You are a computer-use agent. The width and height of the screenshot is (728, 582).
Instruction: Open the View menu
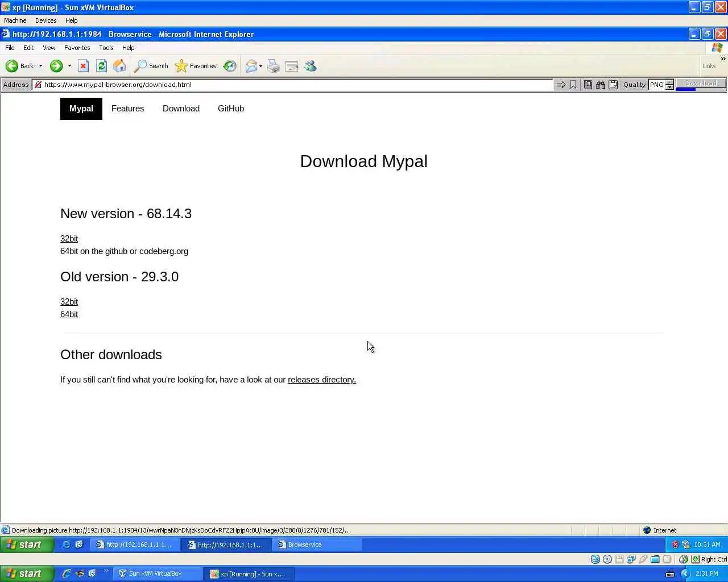[x=49, y=48]
